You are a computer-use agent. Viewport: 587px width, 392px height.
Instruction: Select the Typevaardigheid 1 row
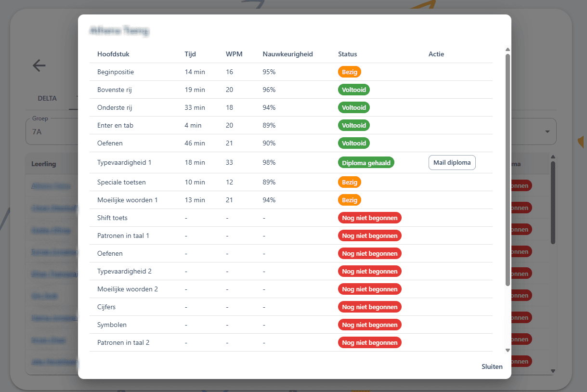click(x=291, y=163)
